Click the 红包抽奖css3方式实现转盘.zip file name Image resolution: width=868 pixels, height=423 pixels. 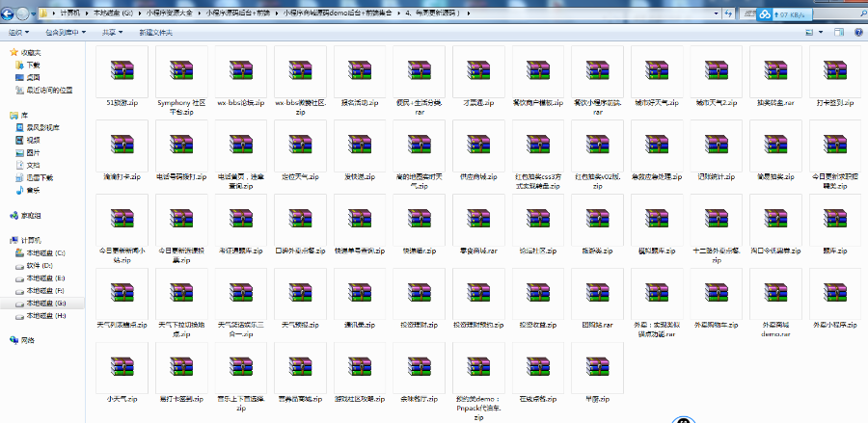point(538,181)
